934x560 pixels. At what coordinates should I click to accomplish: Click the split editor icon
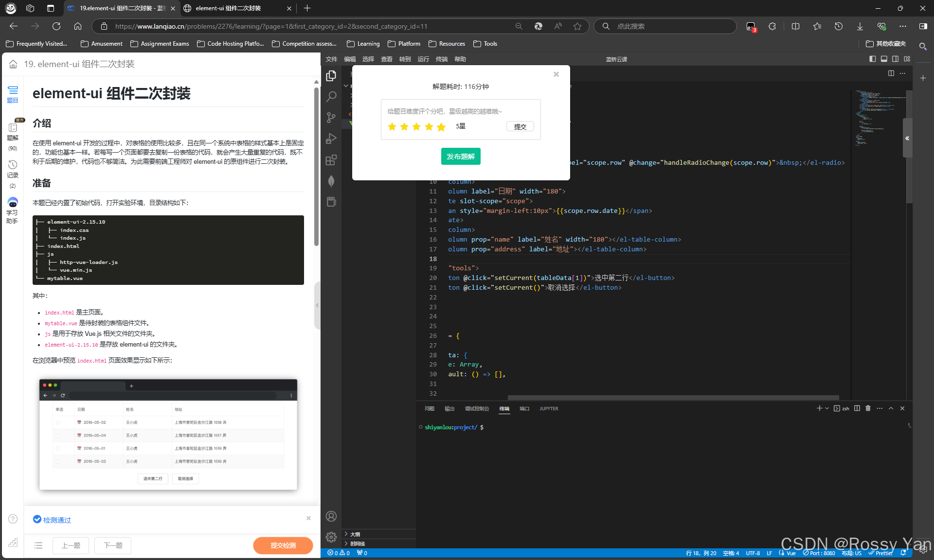click(x=891, y=73)
